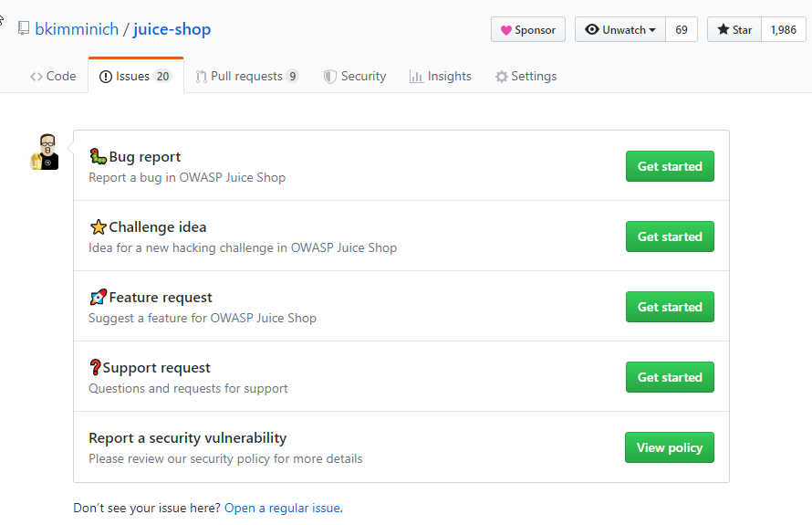Image resolution: width=812 pixels, height=525 pixels.
Task: Open the Insights tab
Action: (x=440, y=76)
